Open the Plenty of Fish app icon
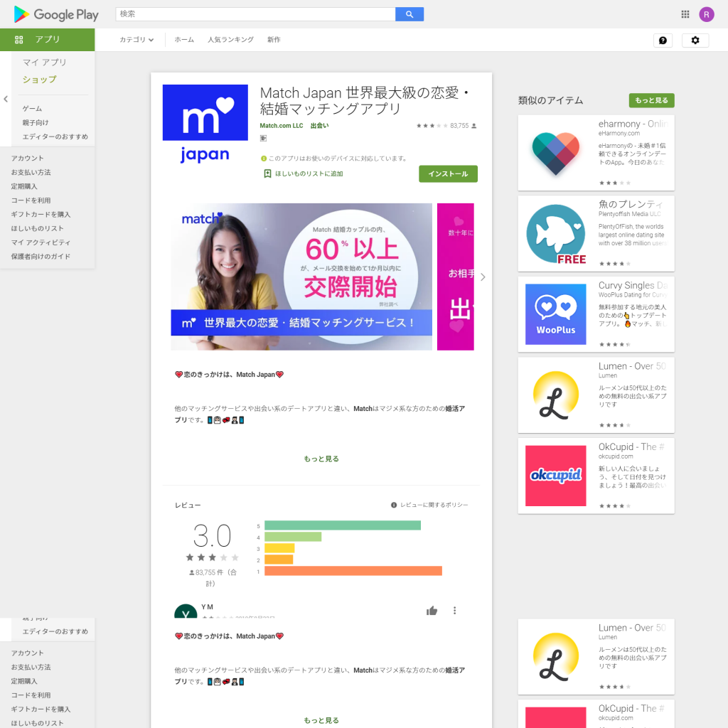 pyautogui.click(x=556, y=234)
